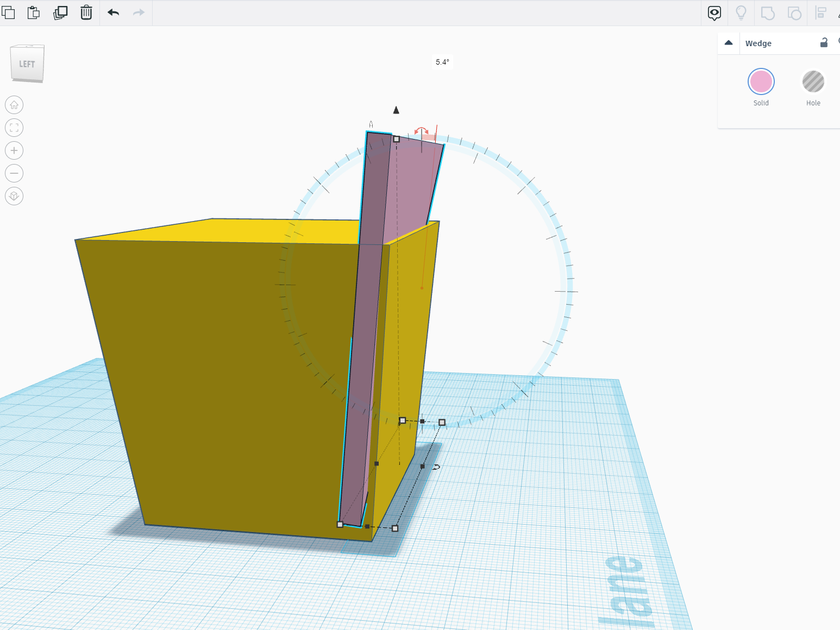Go to Home view
840x630 pixels.
point(14,105)
